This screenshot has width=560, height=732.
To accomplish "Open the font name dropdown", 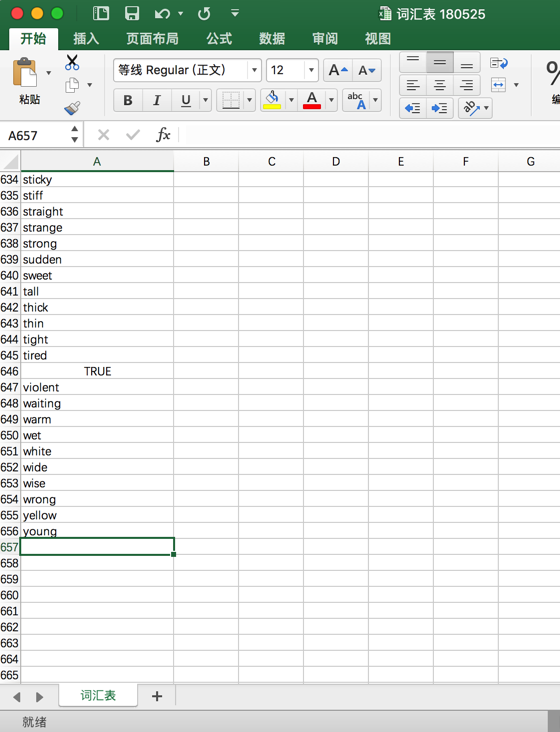I will coord(254,70).
